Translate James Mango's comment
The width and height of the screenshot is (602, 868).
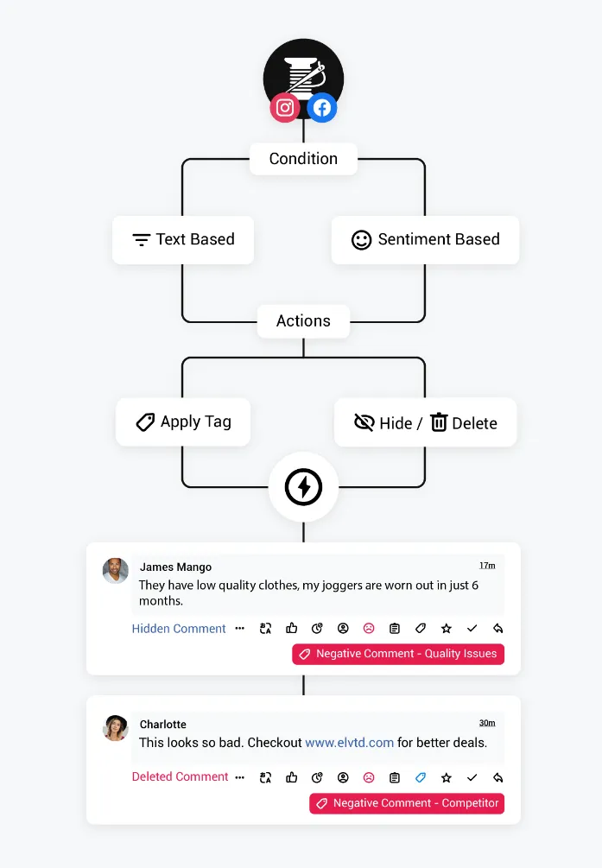(x=266, y=629)
